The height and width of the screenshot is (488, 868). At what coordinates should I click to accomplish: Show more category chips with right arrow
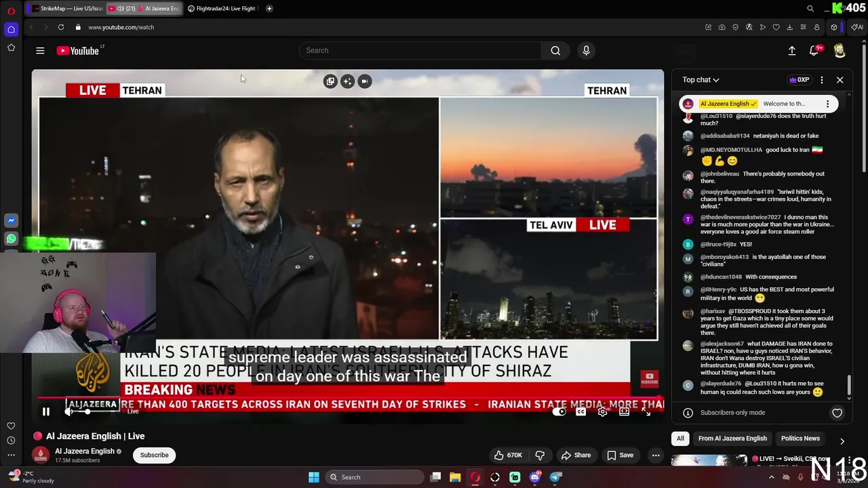[842, 441]
